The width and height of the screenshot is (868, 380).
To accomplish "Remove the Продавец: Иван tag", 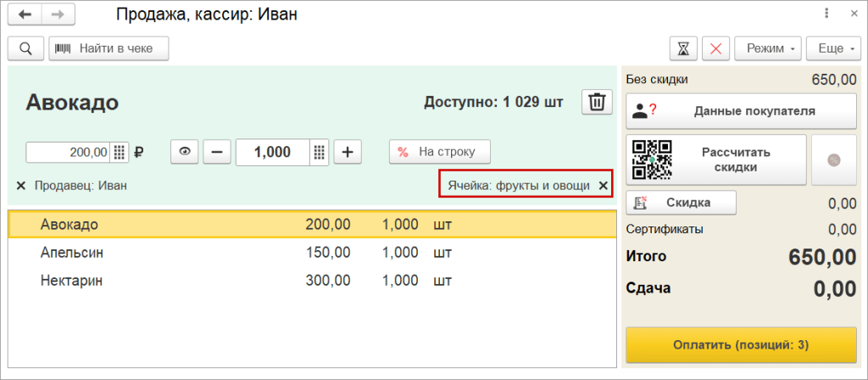I will (21, 185).
